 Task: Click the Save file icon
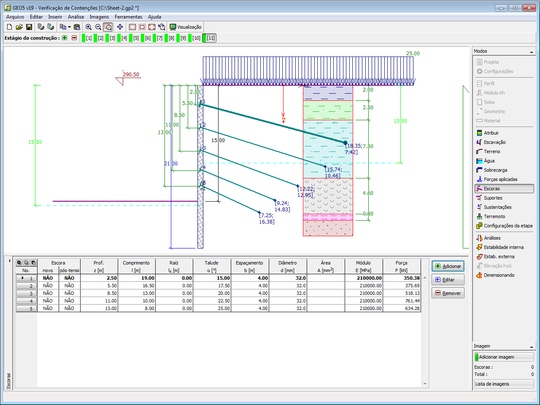[29, 27]
